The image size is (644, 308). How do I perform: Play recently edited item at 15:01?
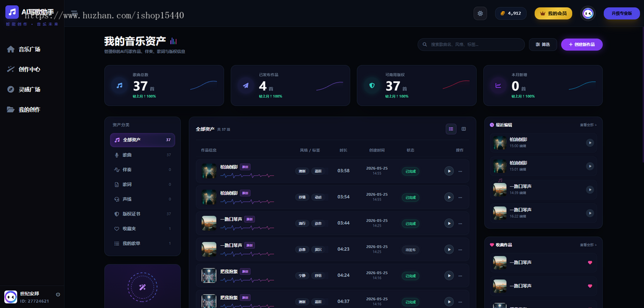(x=590, y=166)
